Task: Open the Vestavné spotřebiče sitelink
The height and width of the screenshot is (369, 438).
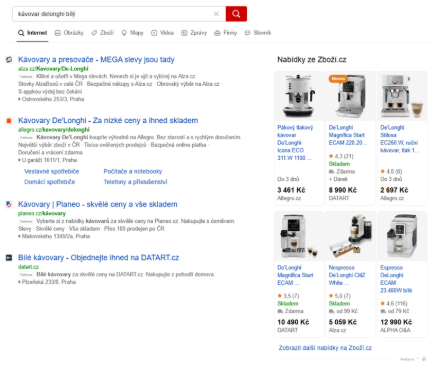Action: pyautogui.click(x=52, y=171)
